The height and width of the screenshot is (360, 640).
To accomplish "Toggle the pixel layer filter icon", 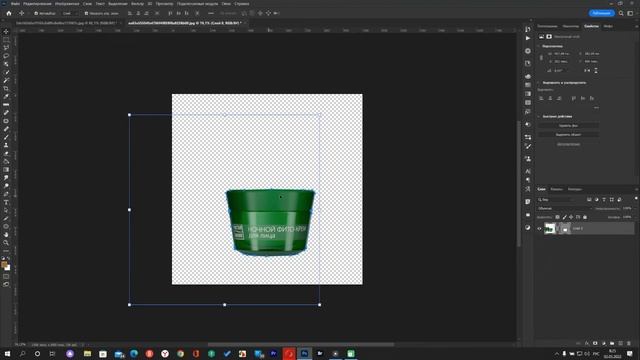I will [589, 200].
